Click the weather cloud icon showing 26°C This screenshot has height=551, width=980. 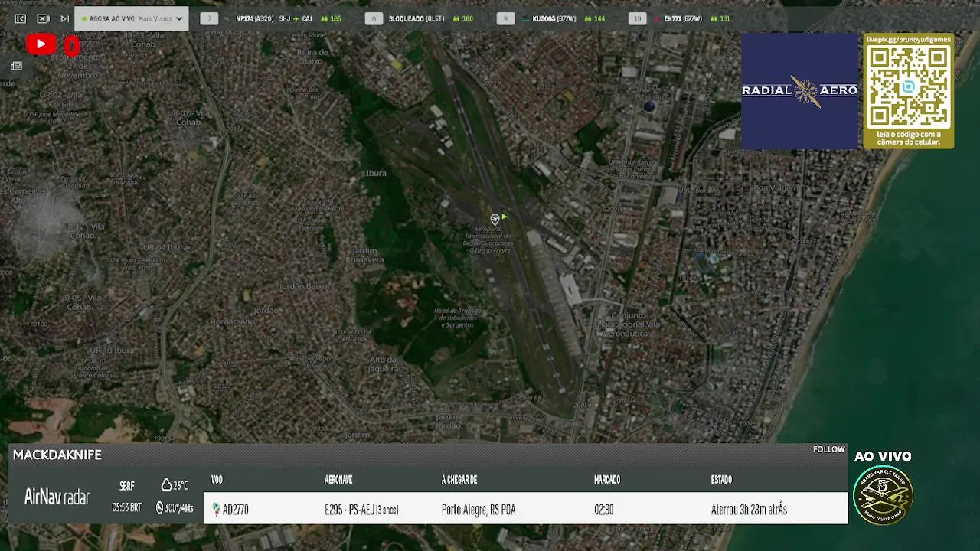tap(166, 485)
